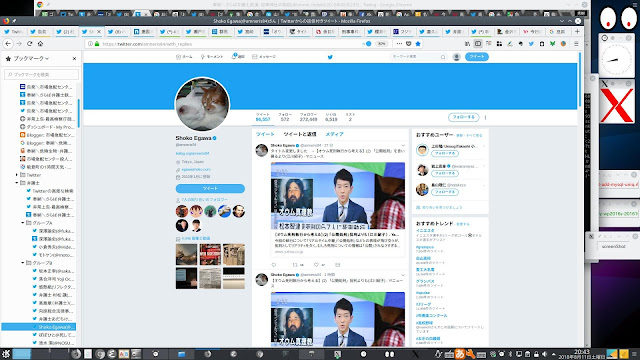Open the profile three-dot more options

485,118
